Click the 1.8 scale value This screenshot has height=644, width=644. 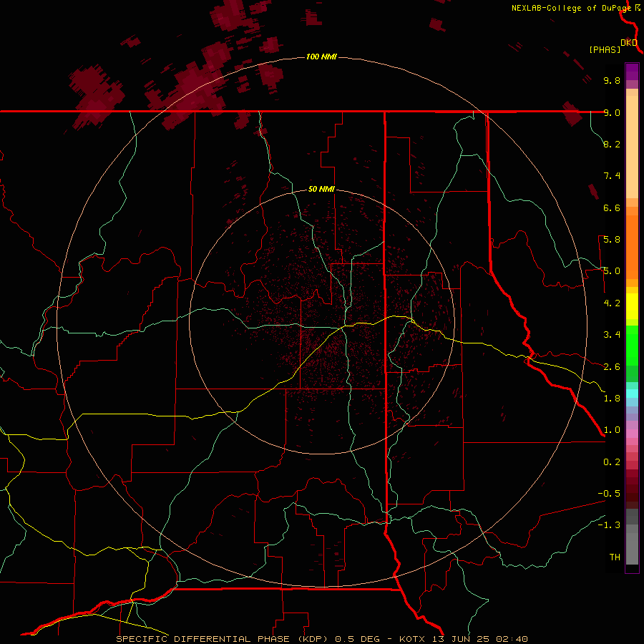pos(612,399)
